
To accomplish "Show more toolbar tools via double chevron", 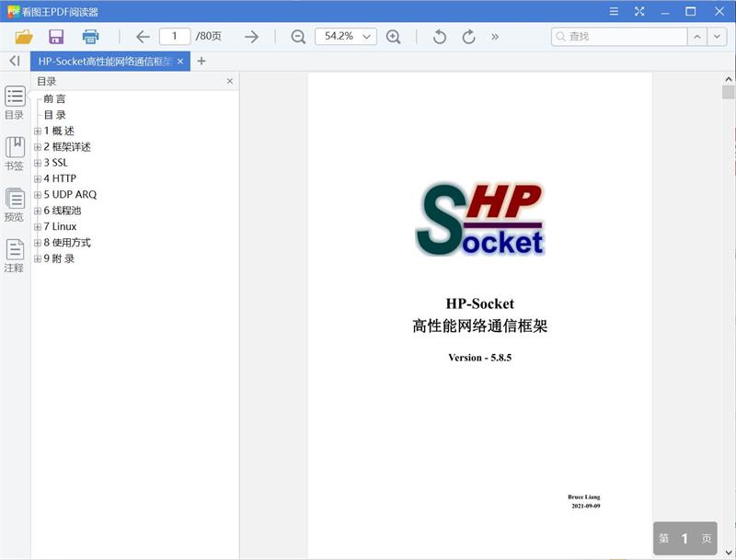I will 495,37.
